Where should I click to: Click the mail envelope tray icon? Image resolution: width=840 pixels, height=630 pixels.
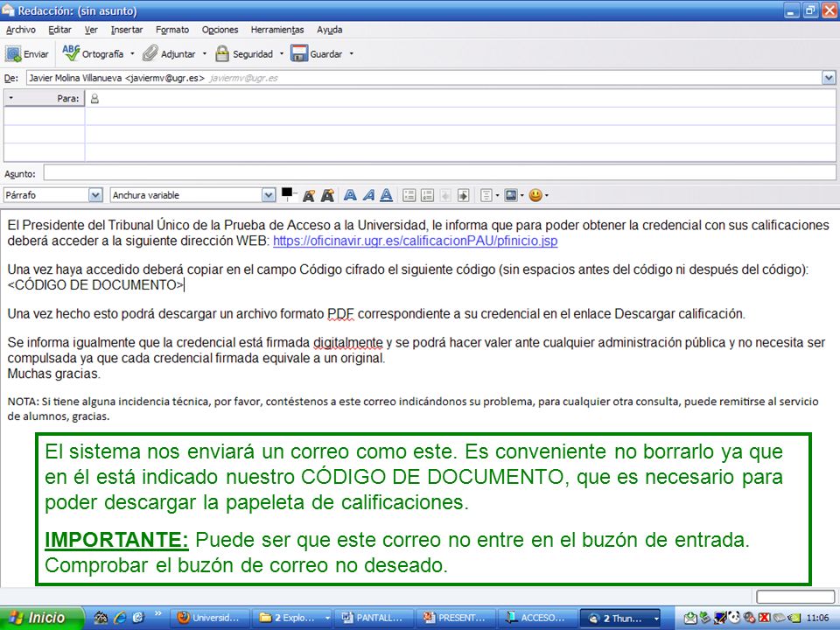[x=690, y=618]
